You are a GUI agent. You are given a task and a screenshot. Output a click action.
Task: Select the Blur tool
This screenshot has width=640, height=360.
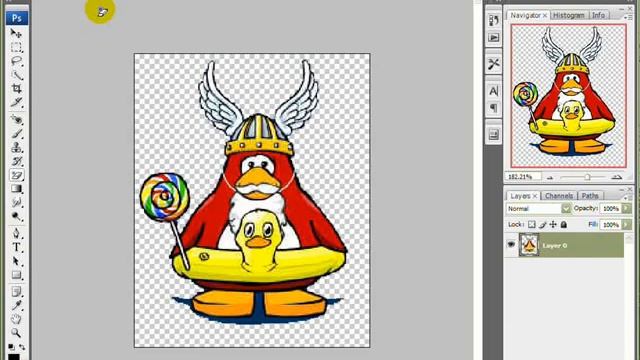tap(16, 202)
